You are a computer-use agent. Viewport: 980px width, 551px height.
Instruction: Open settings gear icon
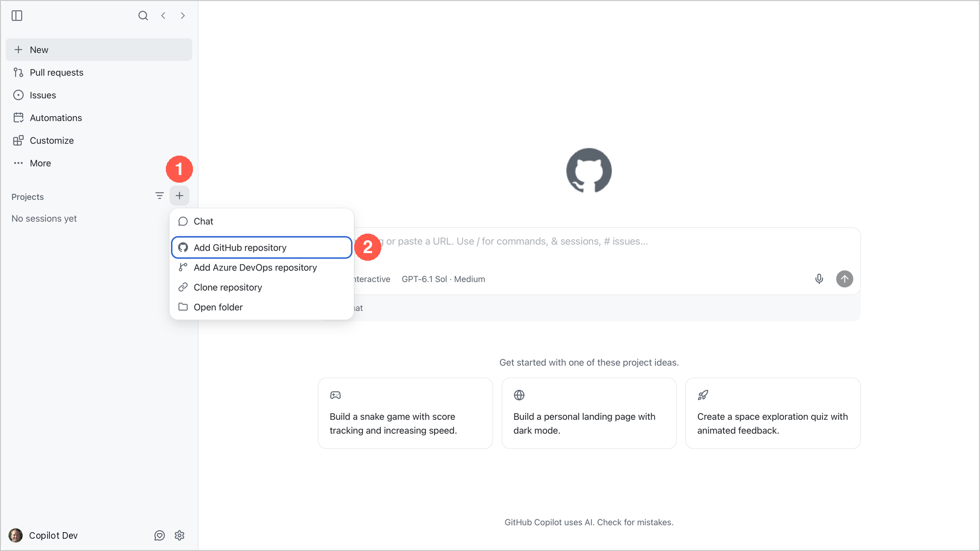[x=179, y=535]
